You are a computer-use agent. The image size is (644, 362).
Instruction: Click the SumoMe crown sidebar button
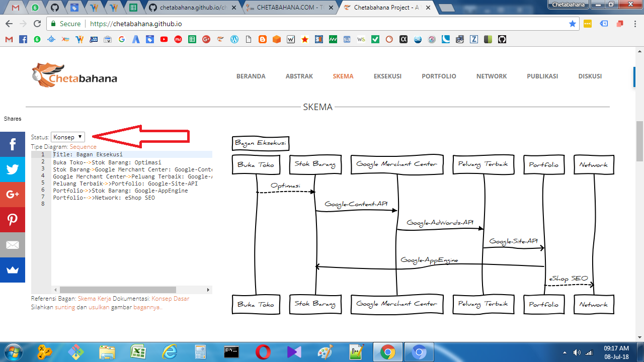pos(13,270)
